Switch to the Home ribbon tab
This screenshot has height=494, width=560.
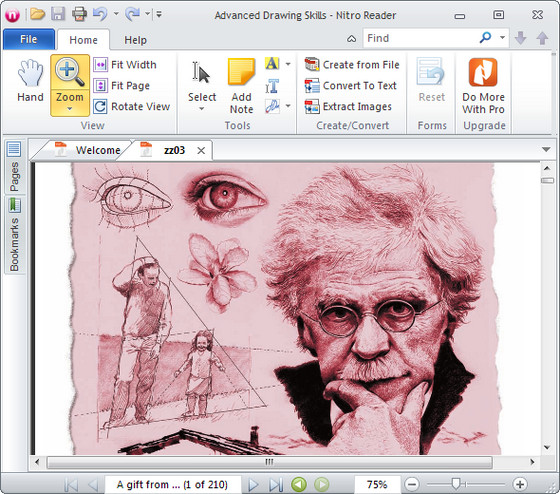83,40
